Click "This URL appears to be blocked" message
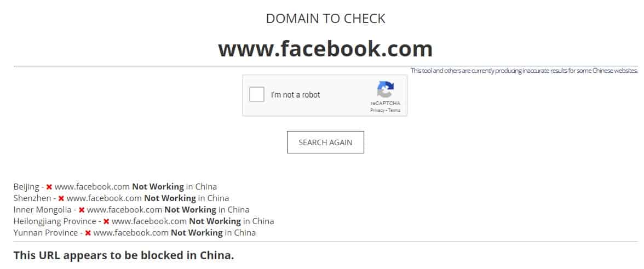The image size is (644, 269). (124, 255)
